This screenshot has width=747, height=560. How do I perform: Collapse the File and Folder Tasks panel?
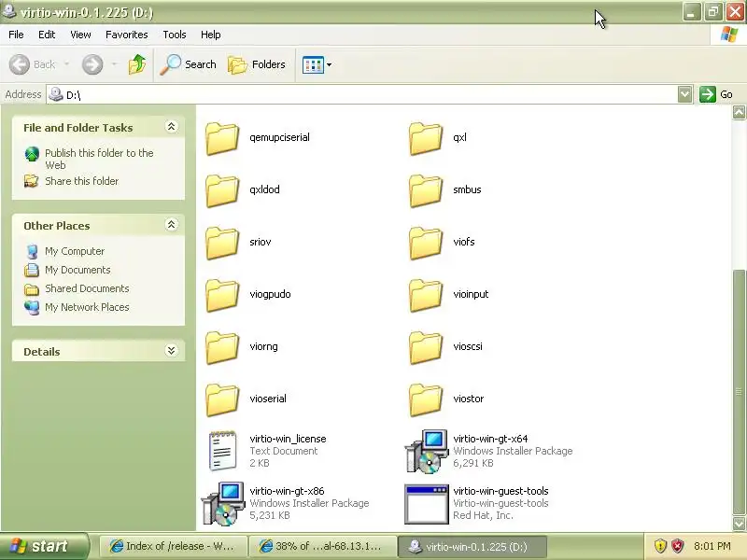[x=171, y=127]
